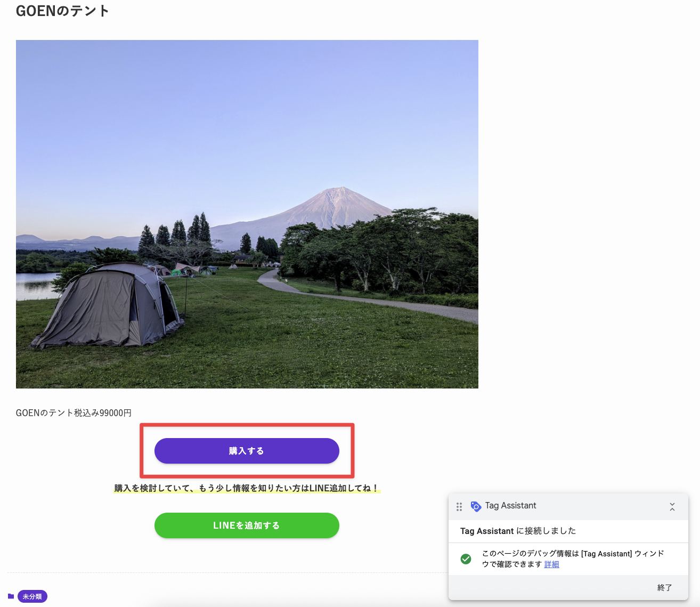700x607 pixels.
Task: Click the GOENのテント page heading
Action: pos(62,11)
